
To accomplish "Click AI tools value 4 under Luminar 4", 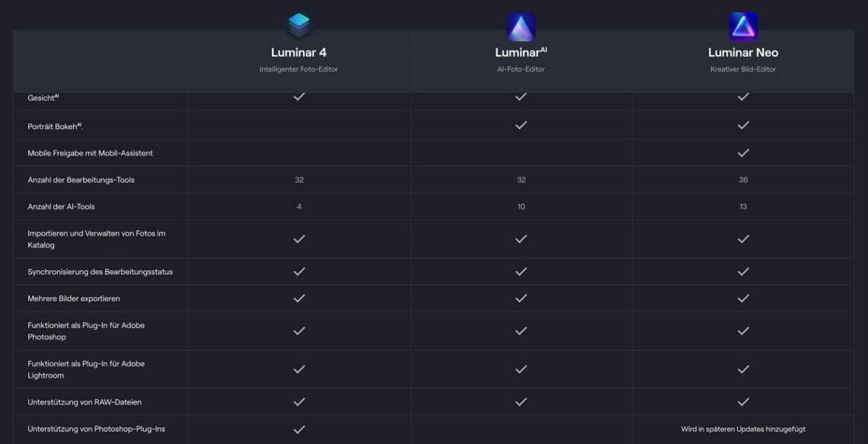I will coord(299,206).
